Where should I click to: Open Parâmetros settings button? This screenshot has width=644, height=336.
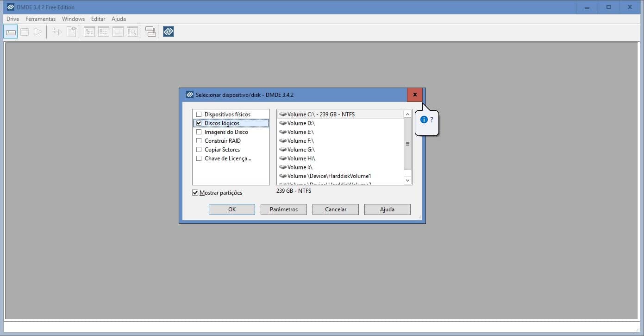(x=284, y=209)
